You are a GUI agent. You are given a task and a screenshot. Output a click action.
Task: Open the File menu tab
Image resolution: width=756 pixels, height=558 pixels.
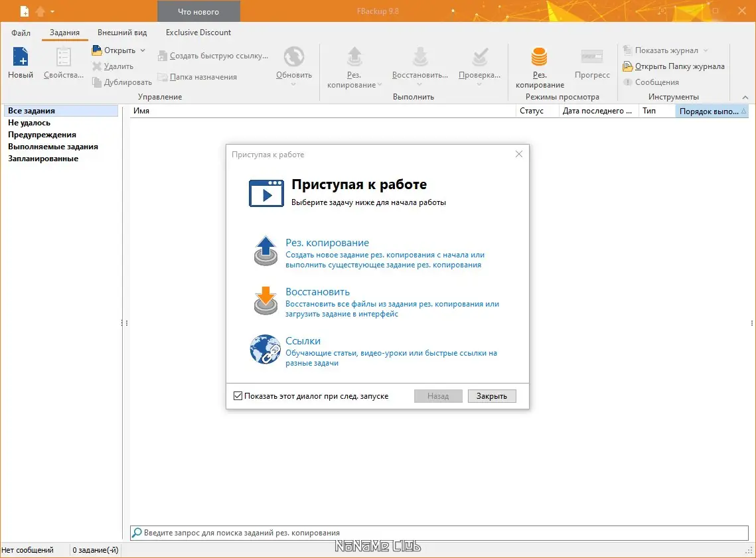21,33
